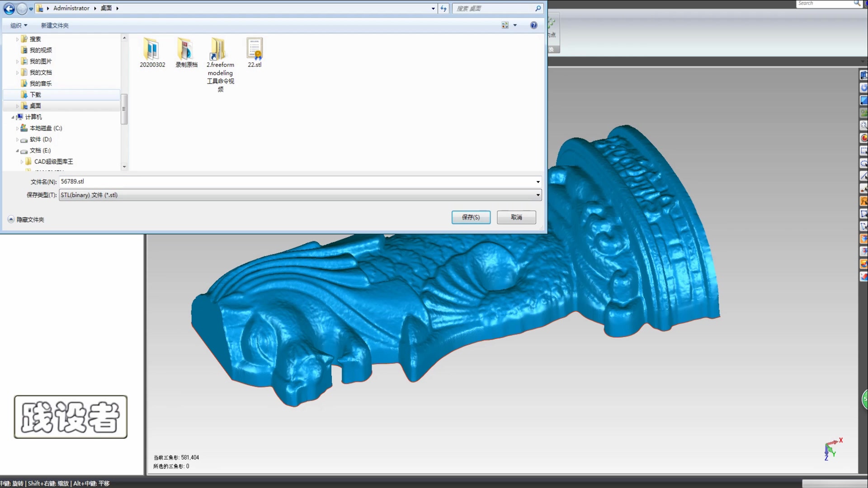
Task: Expand the 软件 (D:) drive node
Action: (x=17, y=140)
